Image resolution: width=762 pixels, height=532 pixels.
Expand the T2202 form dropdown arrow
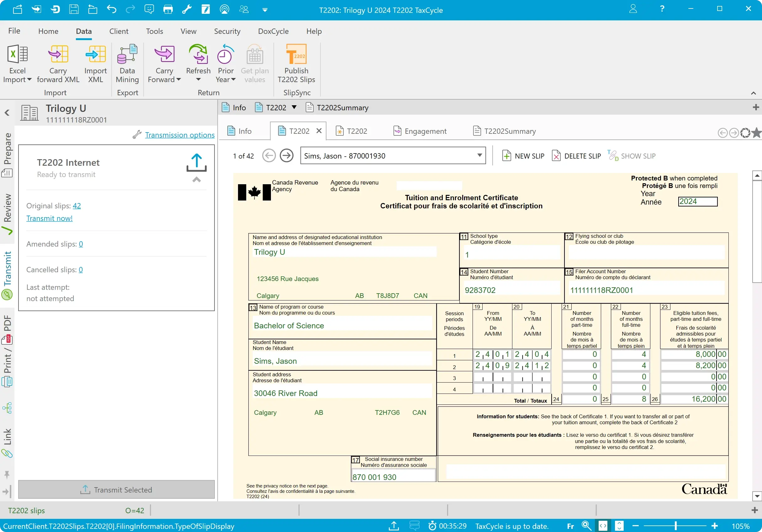tap(294, 107)
